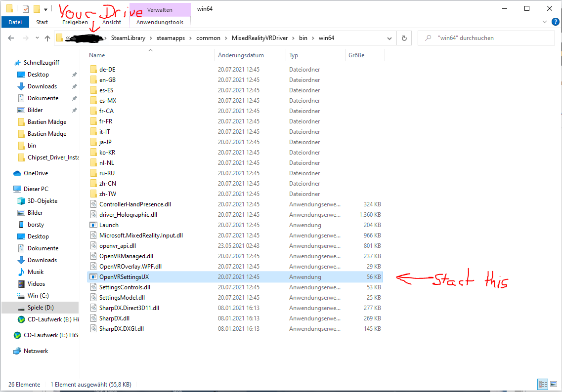
Task: Switch to large icons view in status bar
Action: [x=554, y=385]
